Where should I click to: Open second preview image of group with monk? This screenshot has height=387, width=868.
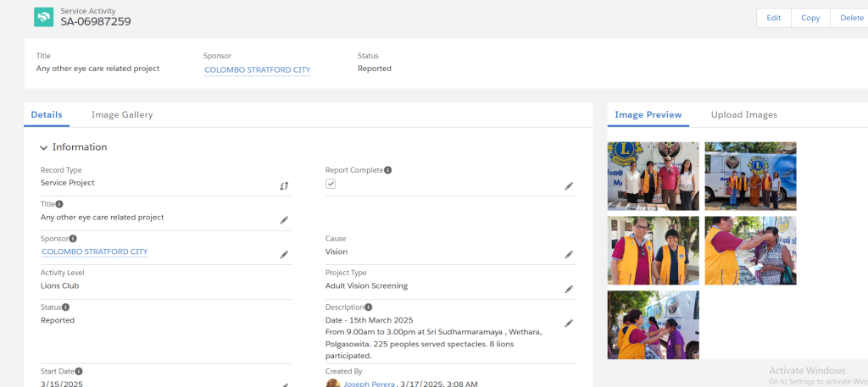click(x=751, y=176)
